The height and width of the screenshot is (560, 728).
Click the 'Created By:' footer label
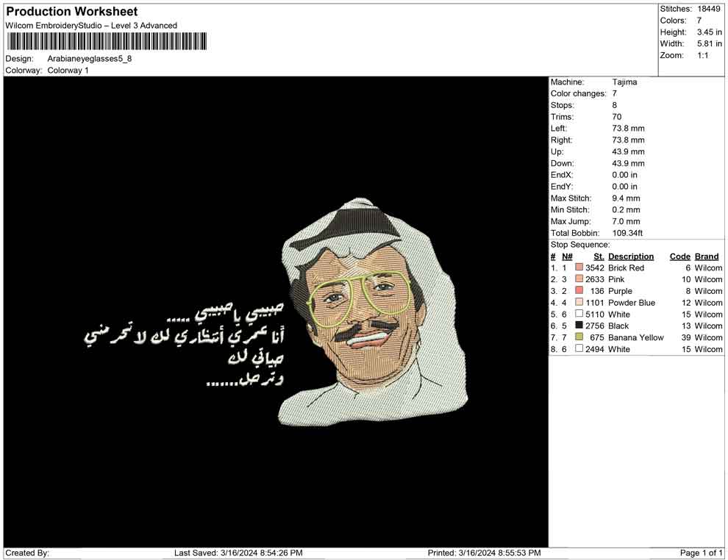point(27,553)
